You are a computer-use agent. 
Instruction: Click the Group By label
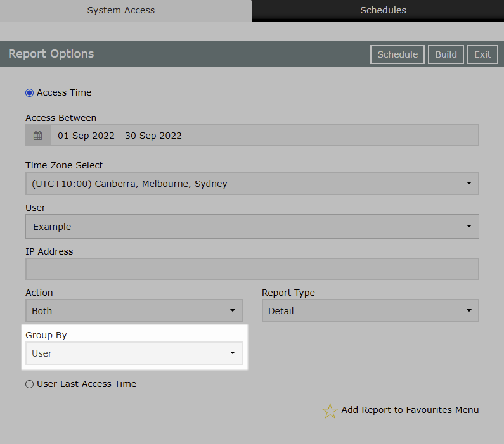(x=46, y=335)
